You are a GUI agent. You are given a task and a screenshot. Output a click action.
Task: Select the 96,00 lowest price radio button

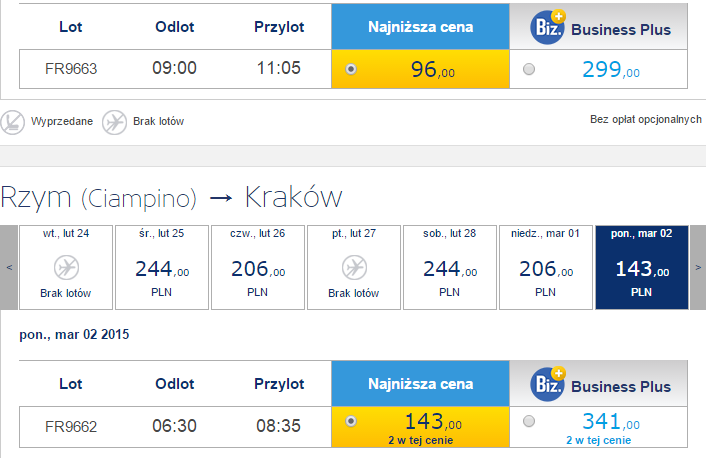[350, 70]
